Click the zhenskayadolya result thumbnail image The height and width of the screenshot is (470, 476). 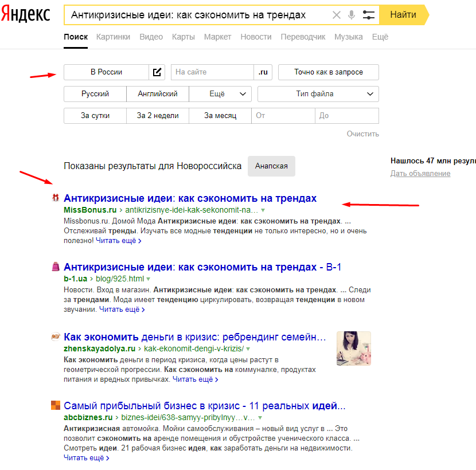pyautogui.click(x=354, y=348)
